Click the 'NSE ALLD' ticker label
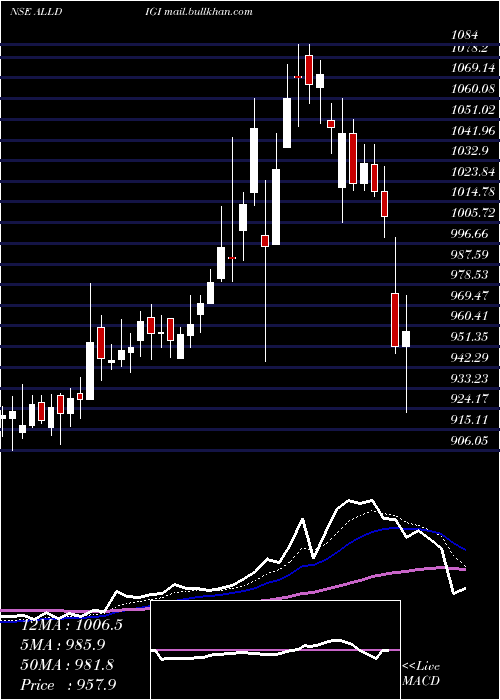This screenshot has height=700, width=500. pyautogui.click(x=36, y=12)
